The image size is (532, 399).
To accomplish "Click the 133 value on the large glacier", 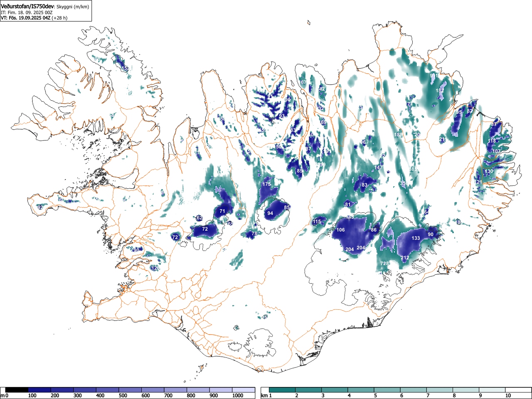I will coord(416,238).
